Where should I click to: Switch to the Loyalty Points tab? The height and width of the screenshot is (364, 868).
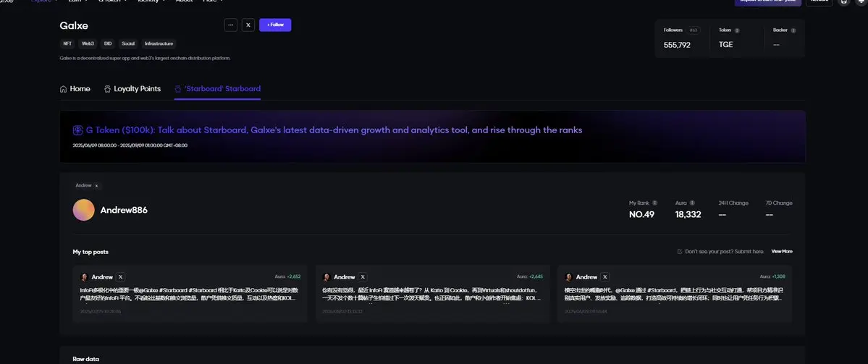(x=132, y=88)
